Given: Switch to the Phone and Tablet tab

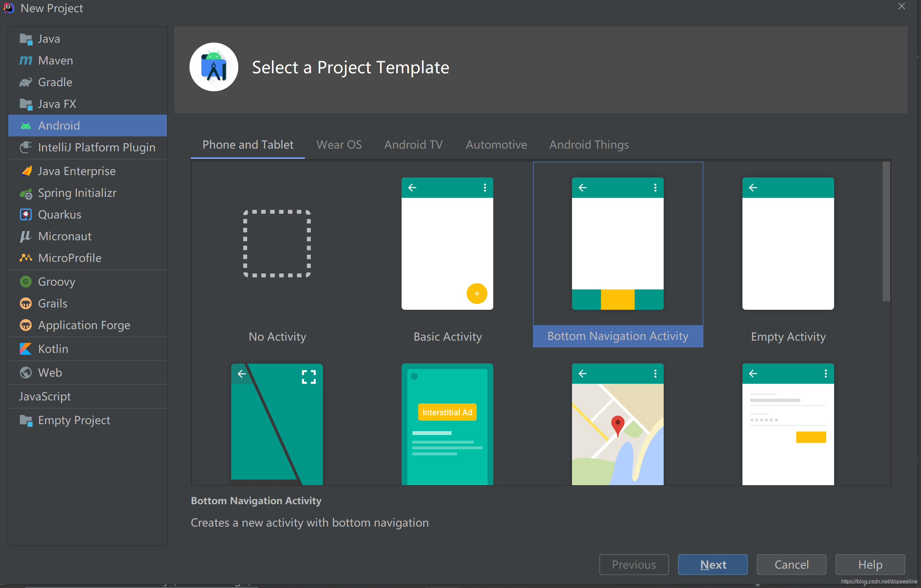Looking at the screenshot, I should point(248,145).
